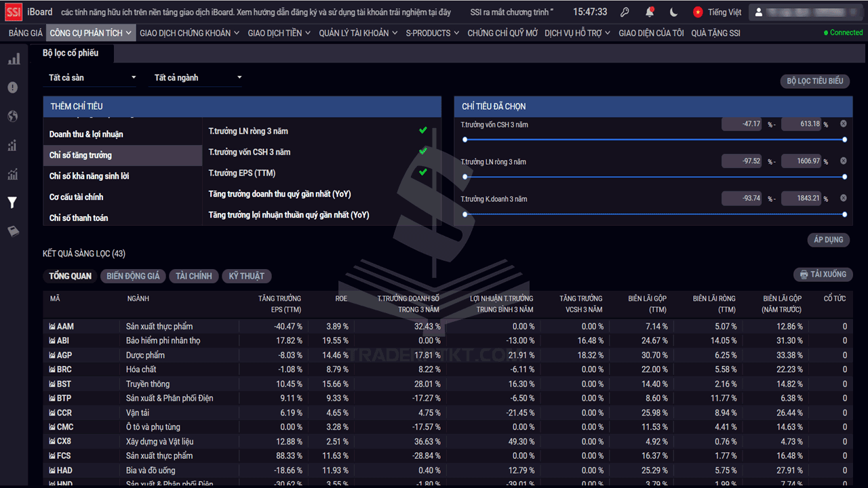This screenshot has width=868, height=488.
Task: Uncheck T.trưởng EPS (TTM) indicator
Action: [x=423, y=172]
